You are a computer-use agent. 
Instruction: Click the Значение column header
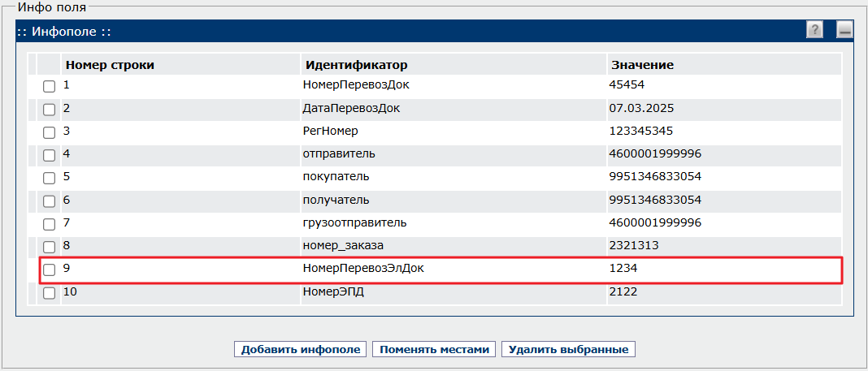tap(640, 65)
